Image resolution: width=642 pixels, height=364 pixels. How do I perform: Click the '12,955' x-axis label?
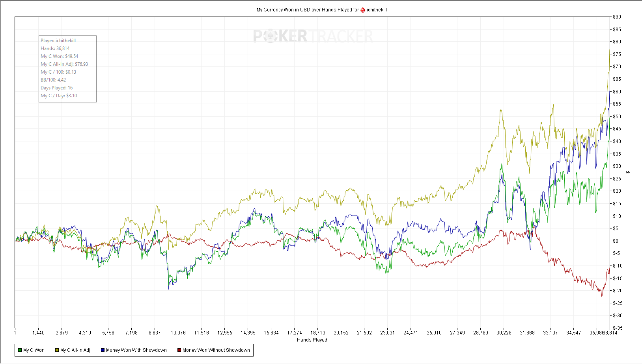click(x=224, y=333)
